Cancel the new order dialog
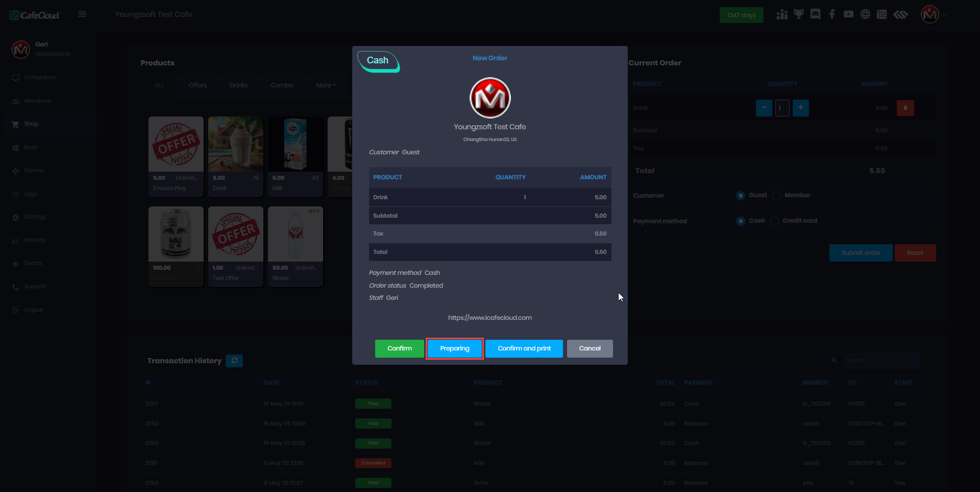This screenshot has width=980, height=492. point(590,348)
